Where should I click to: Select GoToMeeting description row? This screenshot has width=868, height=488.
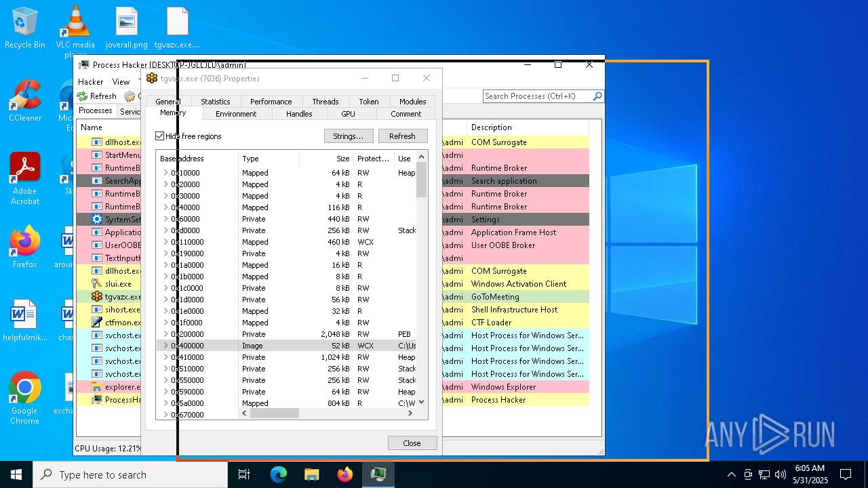(x=528, y=297)
